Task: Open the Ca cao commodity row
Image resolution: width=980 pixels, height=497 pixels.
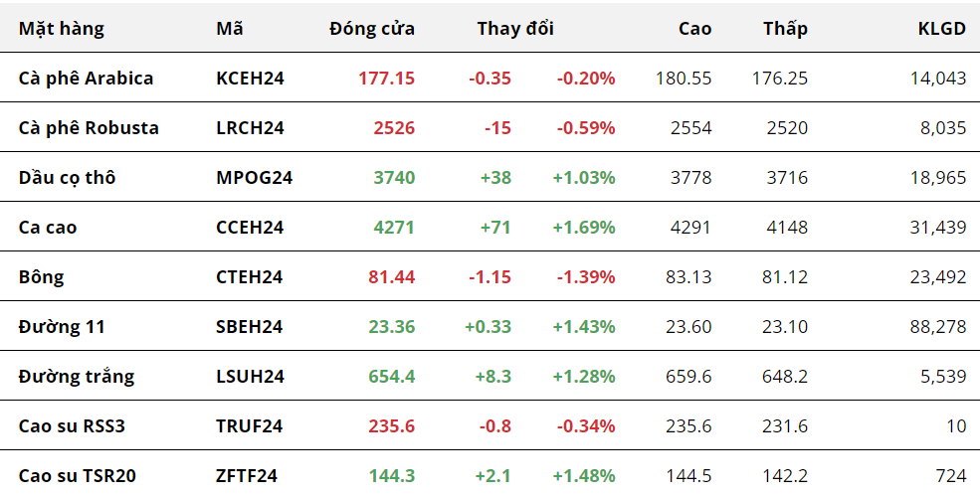Action: tap(48, 228)
